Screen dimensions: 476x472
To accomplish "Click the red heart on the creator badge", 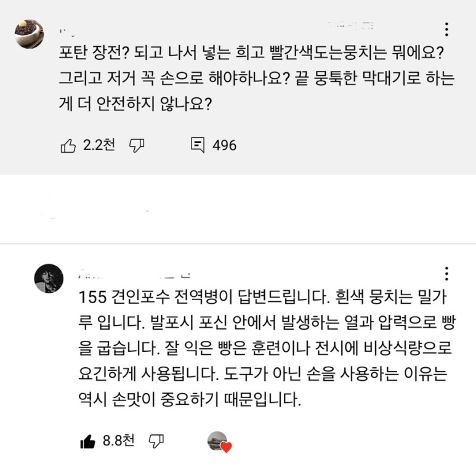I will click(x=226, y=448).
